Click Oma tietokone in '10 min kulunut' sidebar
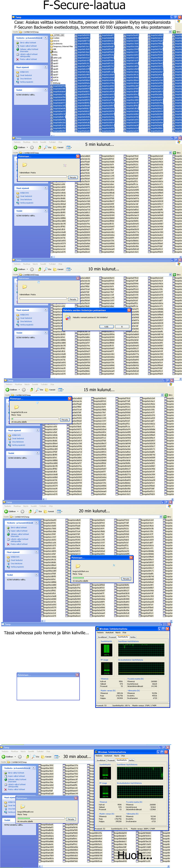This screenshot has height=868, width=182. pyautogui.click(x=26, y=322)
